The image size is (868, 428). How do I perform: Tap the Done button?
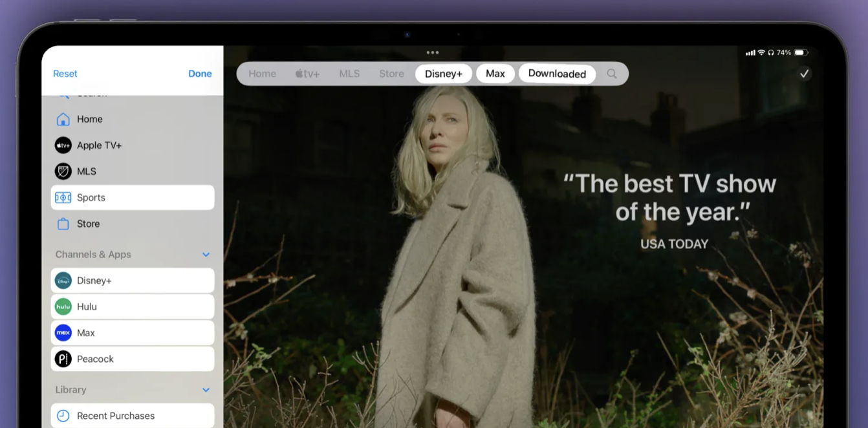coord(200,73)
